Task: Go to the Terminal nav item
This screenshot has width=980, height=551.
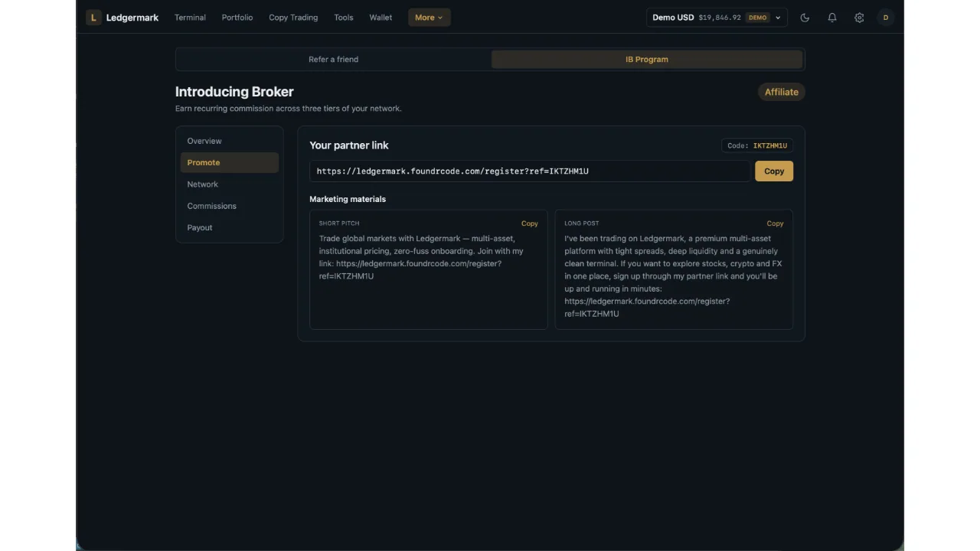Action: click(x=190, y=18)
